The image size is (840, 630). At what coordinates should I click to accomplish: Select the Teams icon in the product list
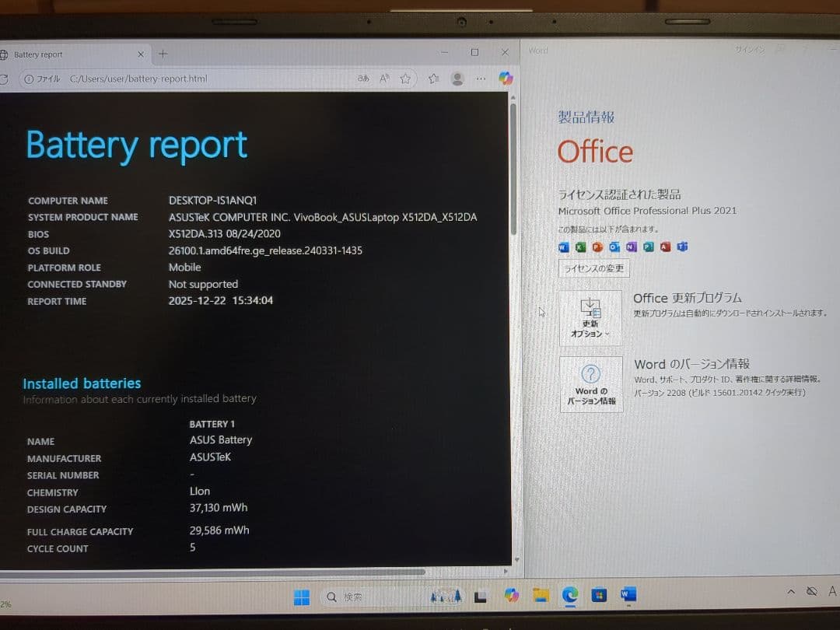click(x=682, y=247)
